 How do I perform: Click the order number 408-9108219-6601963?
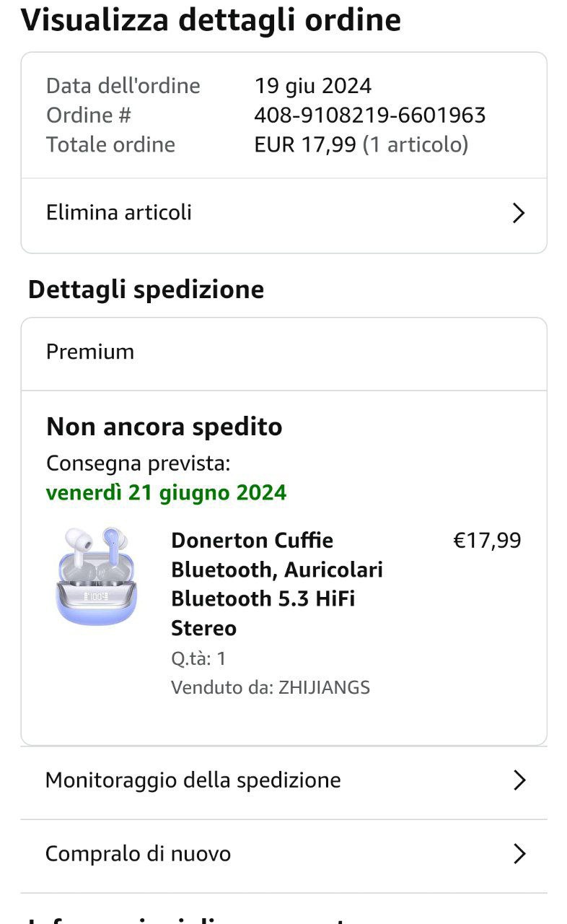[369, 115]
